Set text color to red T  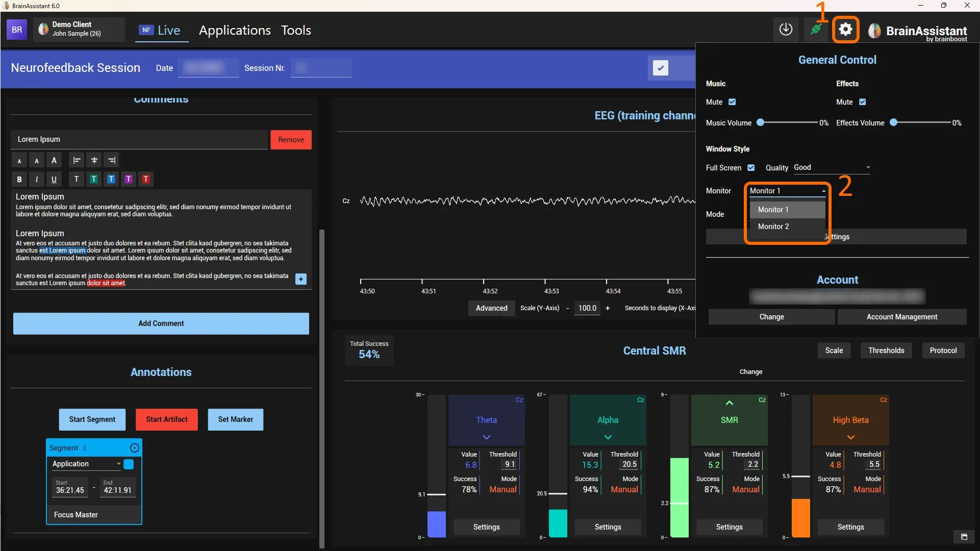[x=146, y=179]
